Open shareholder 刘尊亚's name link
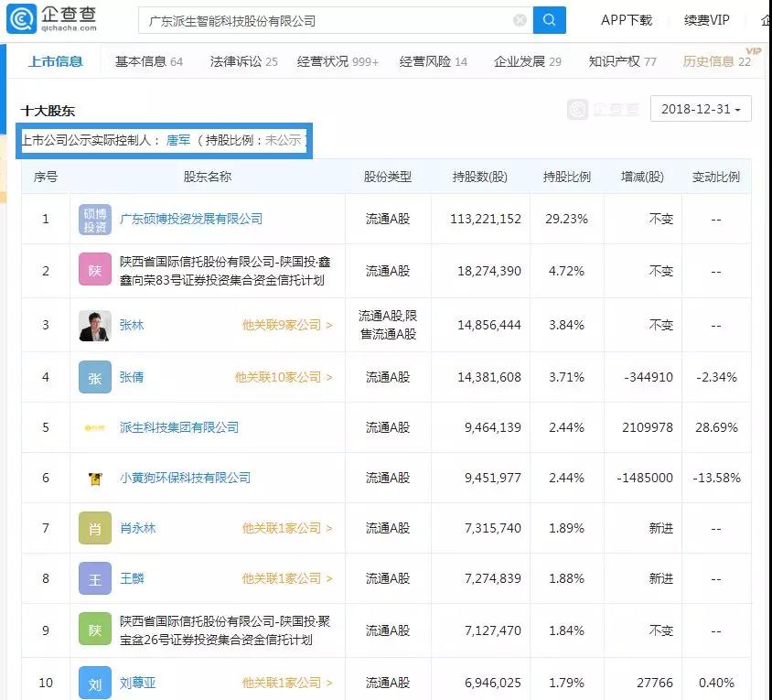The height and width of the screenshot is (700, 772). point(138,683)
